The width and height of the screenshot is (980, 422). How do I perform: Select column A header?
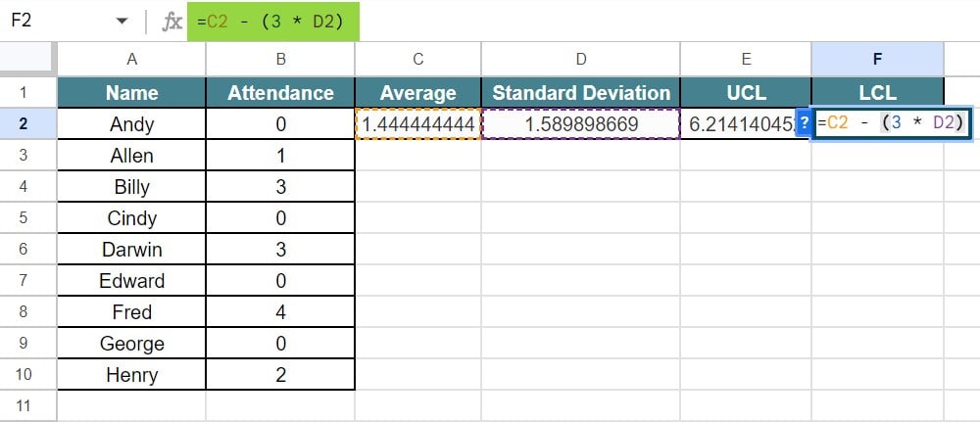(x=131, y=60)
